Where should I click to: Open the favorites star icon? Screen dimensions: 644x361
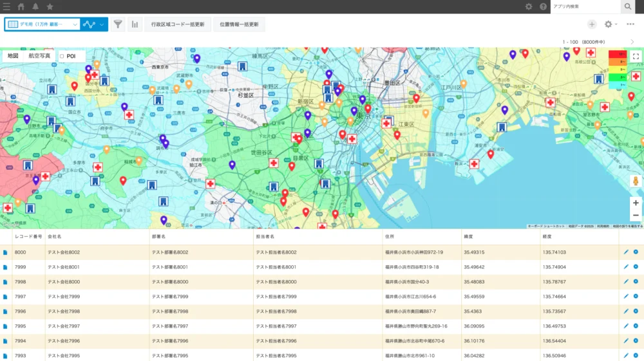click(x=50, y=6)
